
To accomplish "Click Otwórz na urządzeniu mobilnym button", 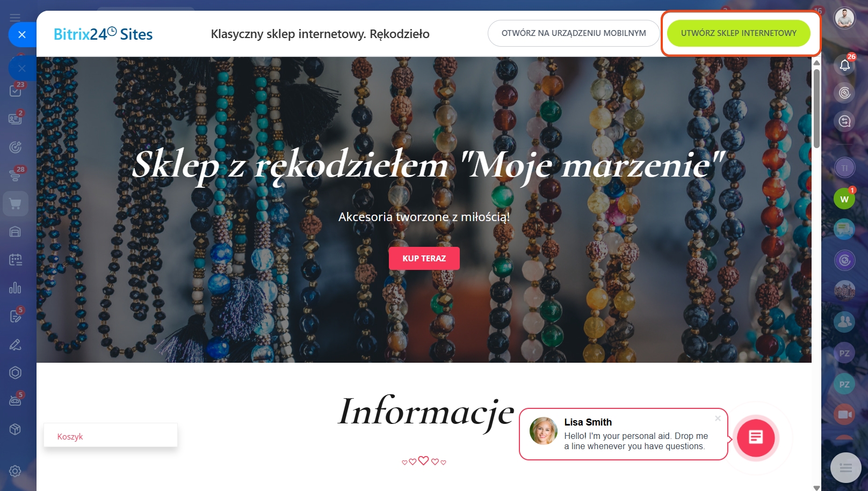I will 574,33.
